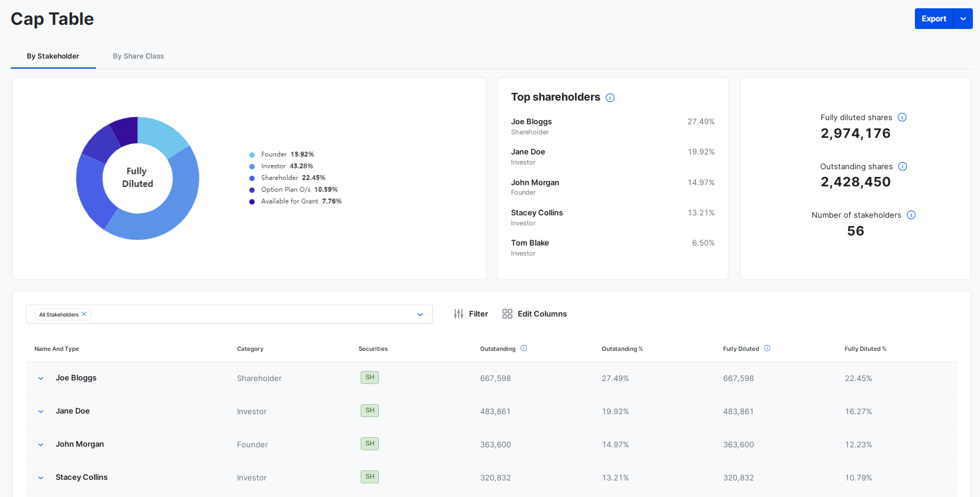Click SH security badge for Stacey Collins

click(x=369, y=477)
